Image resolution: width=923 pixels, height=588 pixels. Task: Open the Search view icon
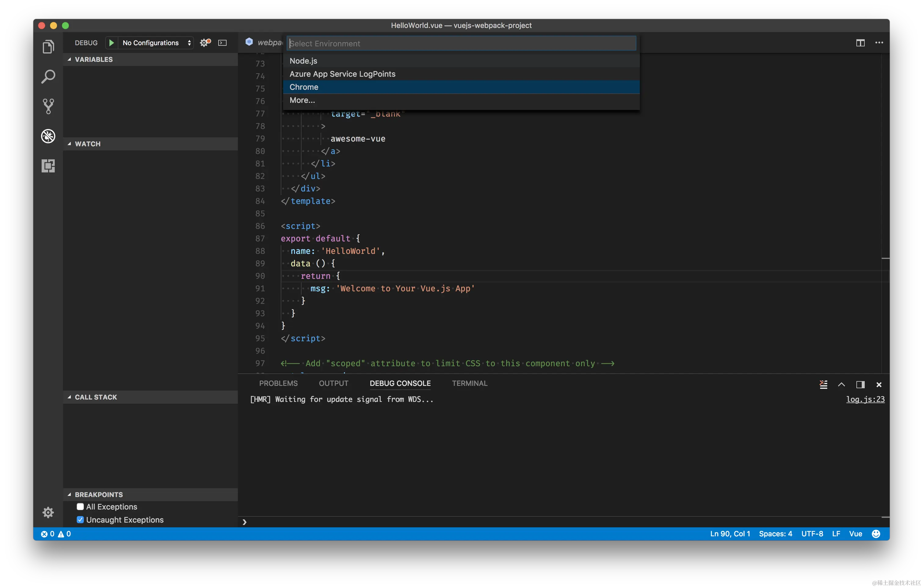click(x=48, y=76)
